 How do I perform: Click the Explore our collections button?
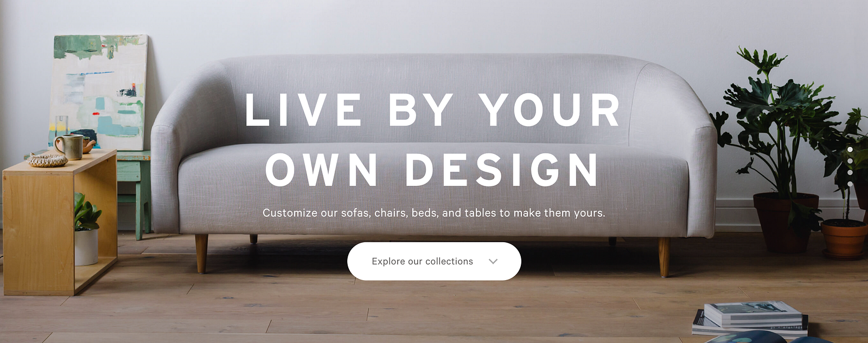tap(434, 261)
